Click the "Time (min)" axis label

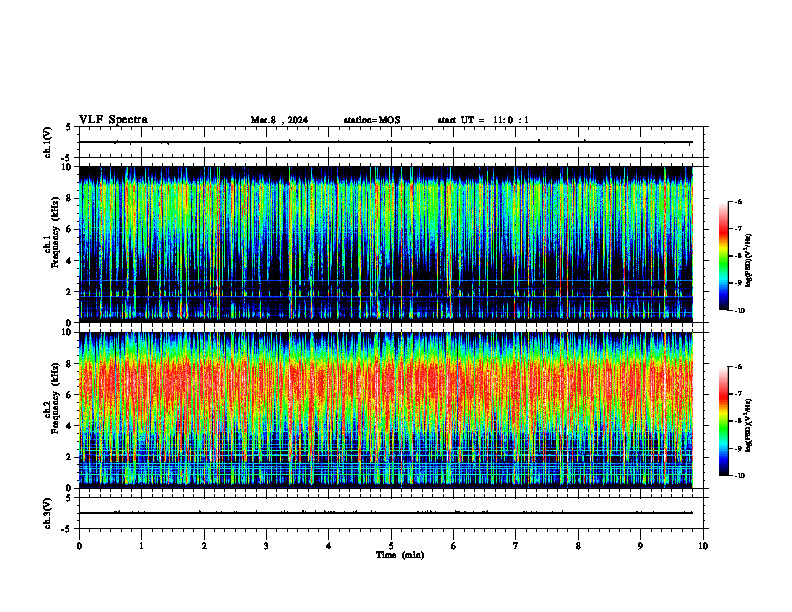(x=400, y=555)
